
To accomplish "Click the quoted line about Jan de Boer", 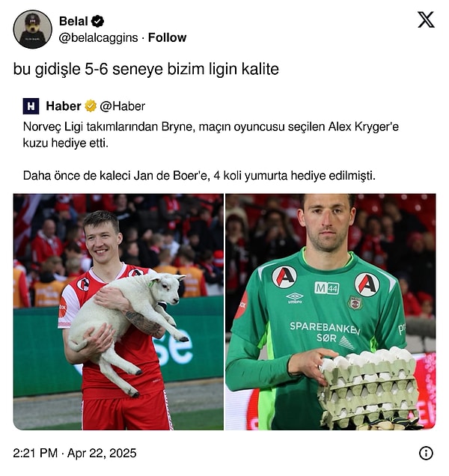I will point(199,175).
